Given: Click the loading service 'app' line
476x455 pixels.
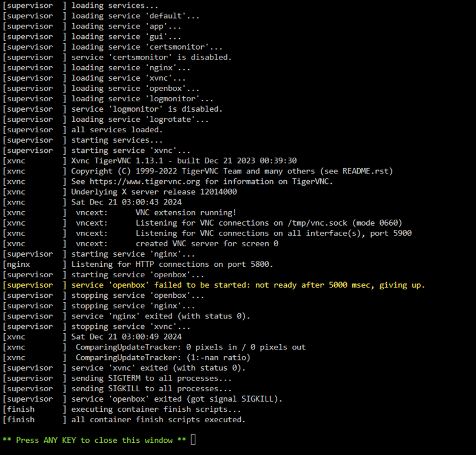Looking at the screenshot, I should pos(92,26).
